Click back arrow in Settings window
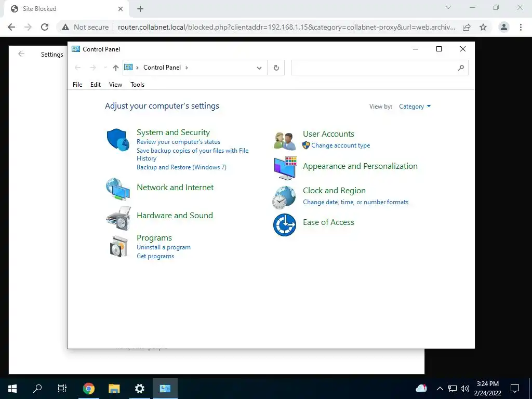This screenshot has height=399, width=532. [x=21, y=54]
